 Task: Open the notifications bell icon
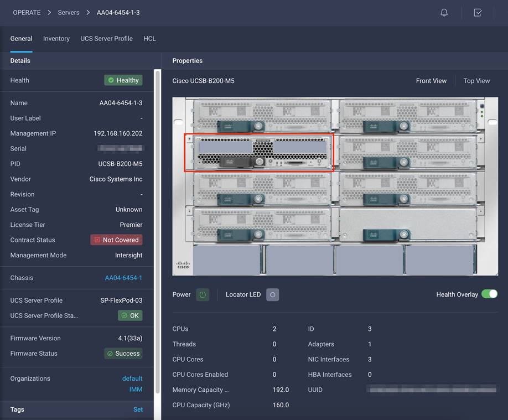(444, 13)
